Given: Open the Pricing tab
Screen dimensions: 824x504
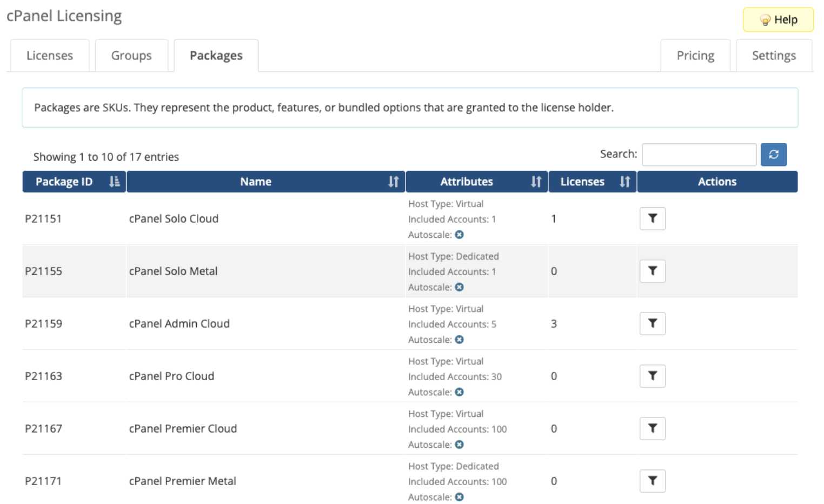Looking at the screenshot, I should tap(695, 56).
